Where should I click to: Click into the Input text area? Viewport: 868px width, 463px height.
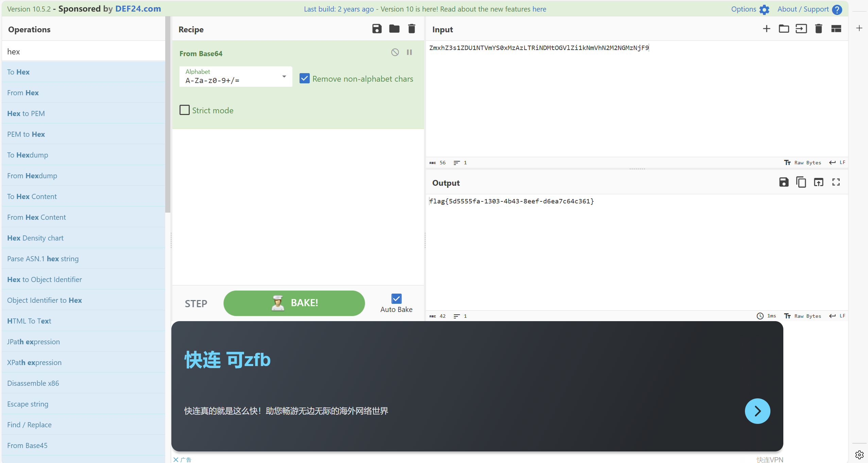[636, 99]
